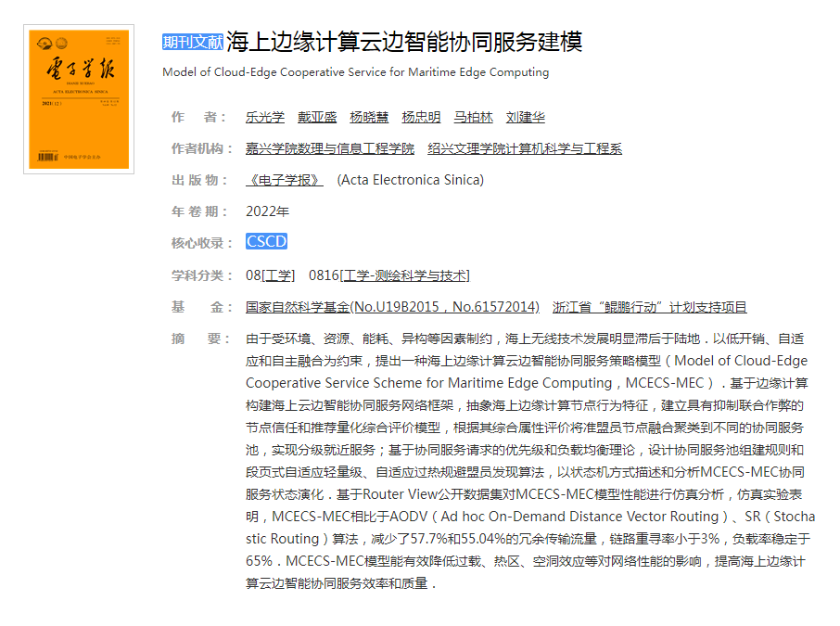Image resolution: width=840 pixels, height=626 pixels.
Task: Click the 期刊文献 document type tag
Action: (193, 42)
